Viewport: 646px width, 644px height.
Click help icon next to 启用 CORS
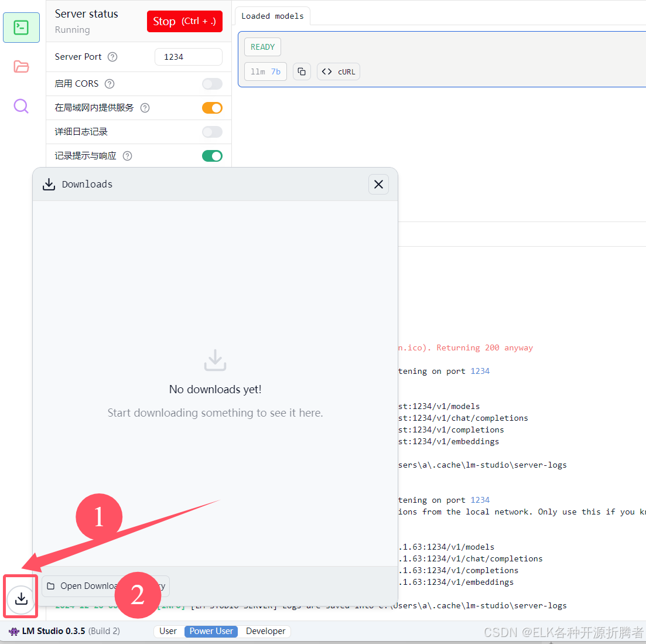click(x=109, y=84)
